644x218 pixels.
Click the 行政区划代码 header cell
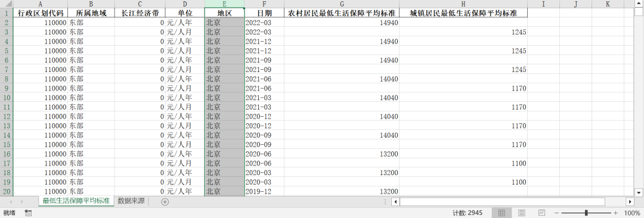coord(41,13)
